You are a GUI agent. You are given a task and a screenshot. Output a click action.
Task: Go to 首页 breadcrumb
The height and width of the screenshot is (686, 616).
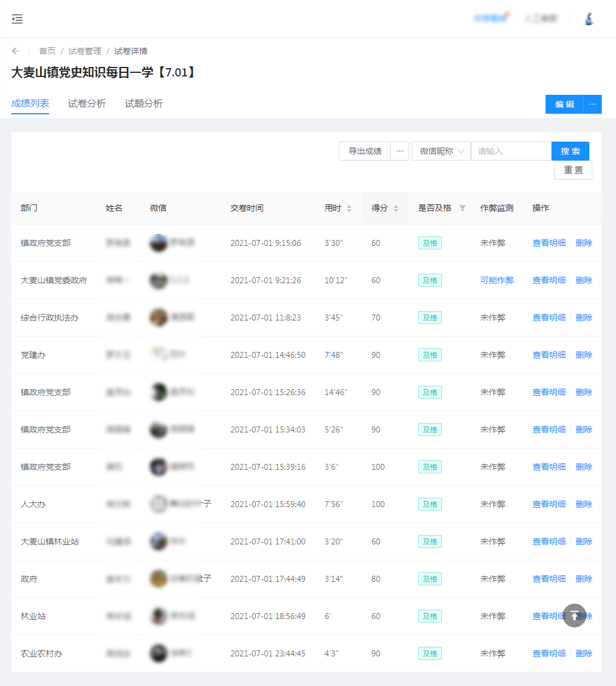pos(47,51)
